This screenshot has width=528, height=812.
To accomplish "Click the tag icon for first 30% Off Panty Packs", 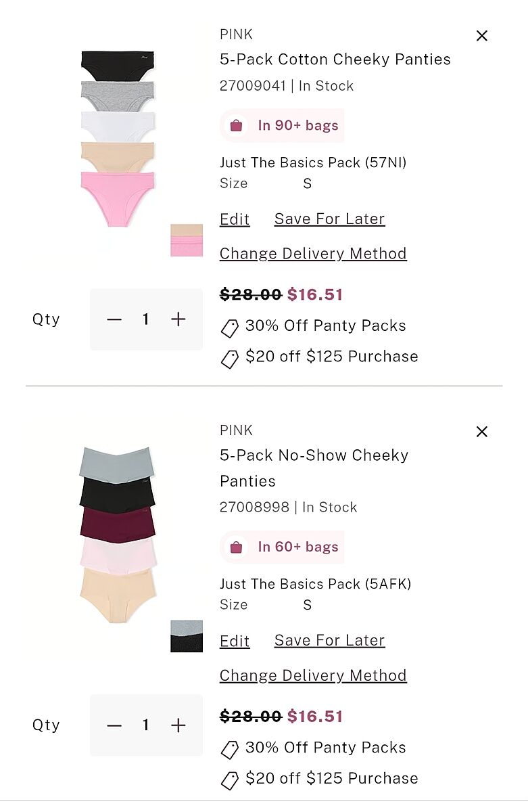I will click(x=230, y=328).
